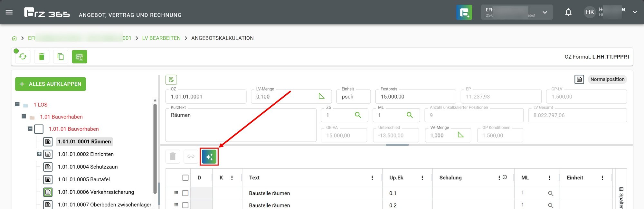This screenshot has width=644, height=209.
Task: Go to LV BEARBEITEN breadcrumb link
Action: (x=161, y=38)
